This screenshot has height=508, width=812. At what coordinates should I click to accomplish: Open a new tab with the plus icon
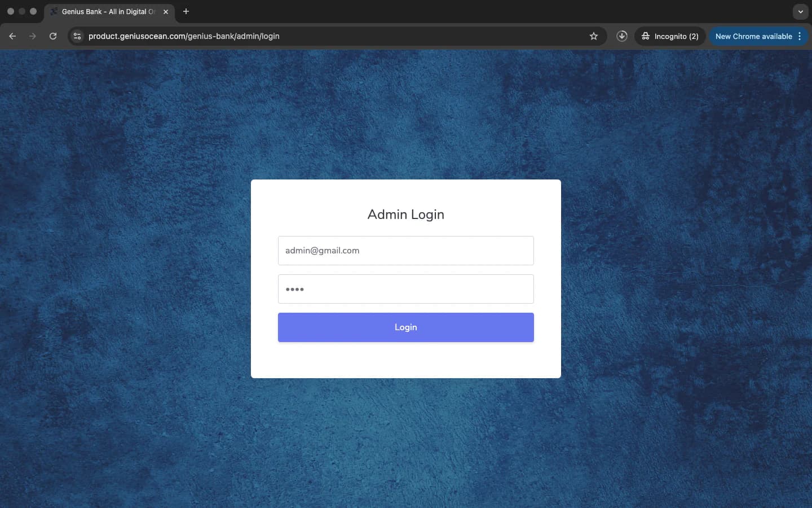tap(186, 11)
